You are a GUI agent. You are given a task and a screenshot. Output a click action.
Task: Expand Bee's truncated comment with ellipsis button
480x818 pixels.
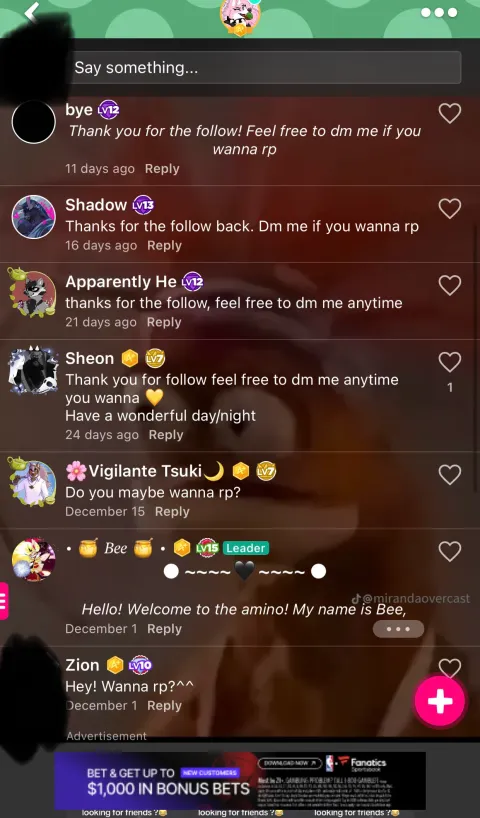398,629
